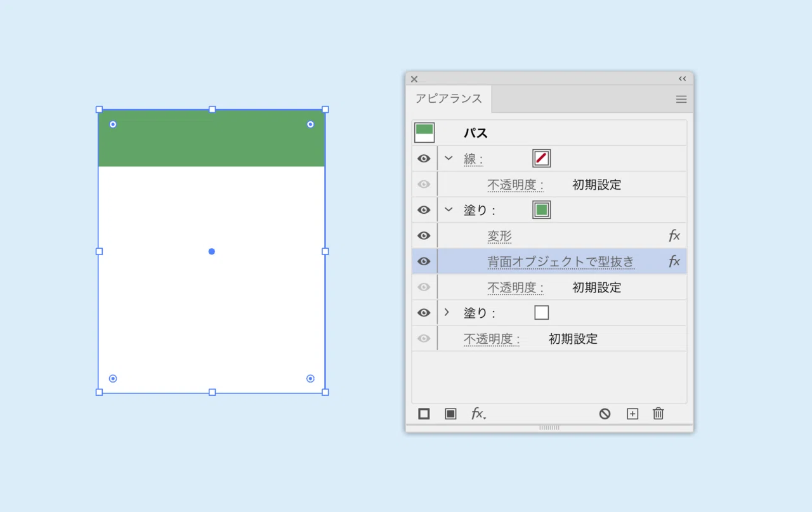Click the center point of selected rectangle
This screenshot has width=812, height=512.
(212, 251)
